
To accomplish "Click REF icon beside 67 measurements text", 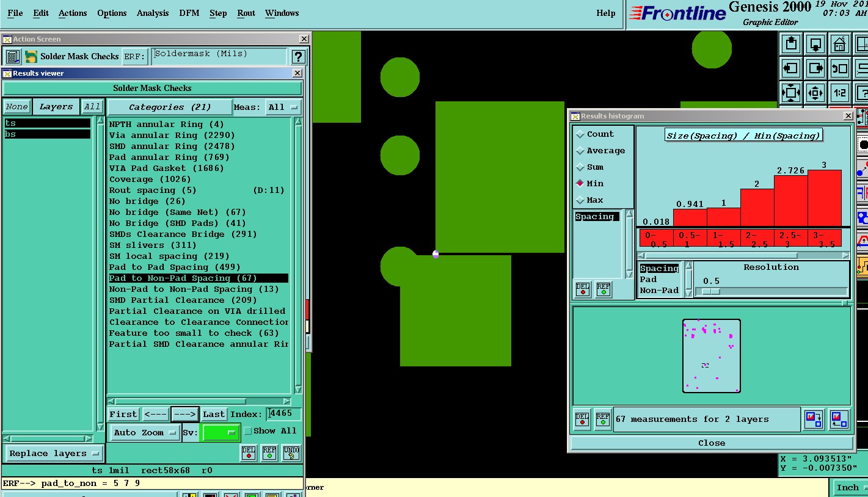I will pyautogui.click(x=602, y=419).
